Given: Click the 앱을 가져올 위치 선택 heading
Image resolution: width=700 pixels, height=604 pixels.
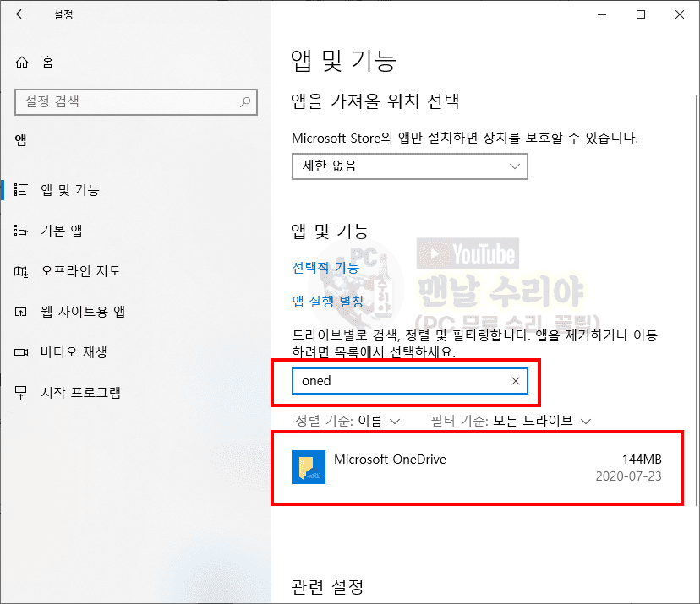Looking at the screenshot, I should point(375,101).
